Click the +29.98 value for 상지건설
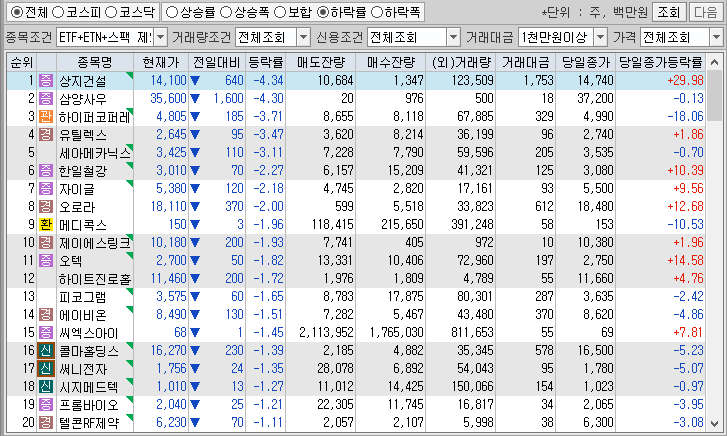The image size is (727, 436). [685, 81]
